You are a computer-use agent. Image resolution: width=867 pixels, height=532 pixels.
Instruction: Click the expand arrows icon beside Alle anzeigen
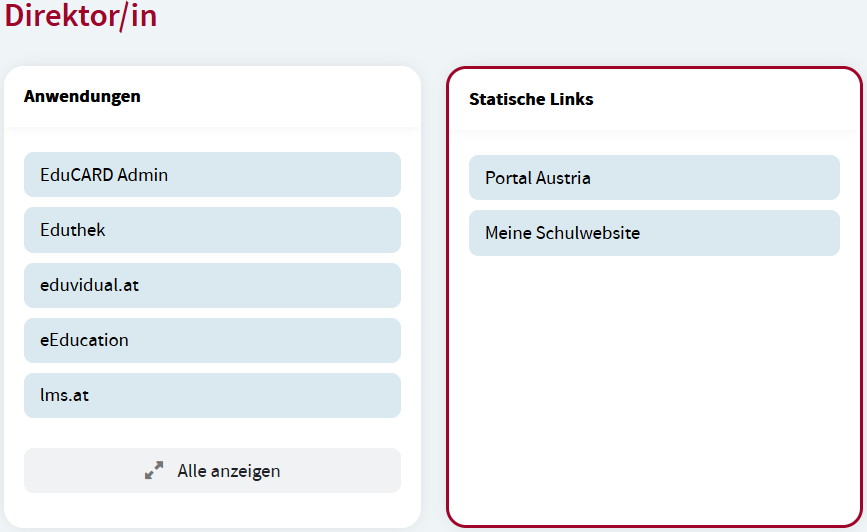(x=154, y=470)
